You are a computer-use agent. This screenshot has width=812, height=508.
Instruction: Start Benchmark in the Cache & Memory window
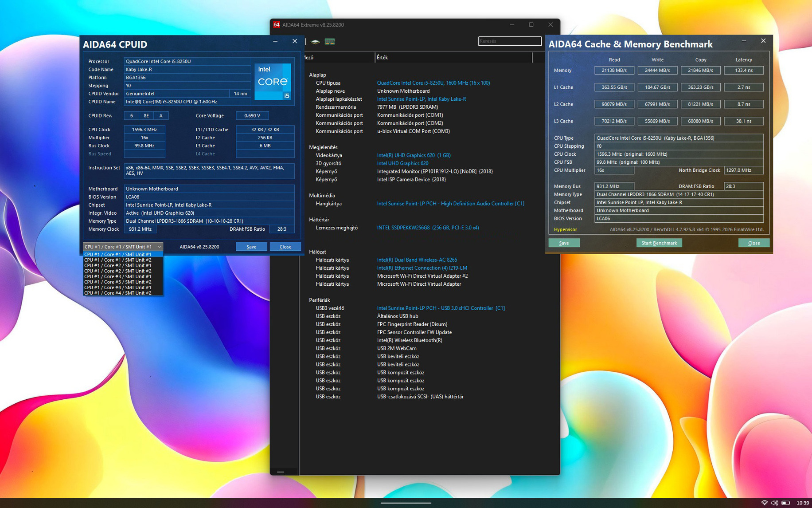(x=659, y=243)
